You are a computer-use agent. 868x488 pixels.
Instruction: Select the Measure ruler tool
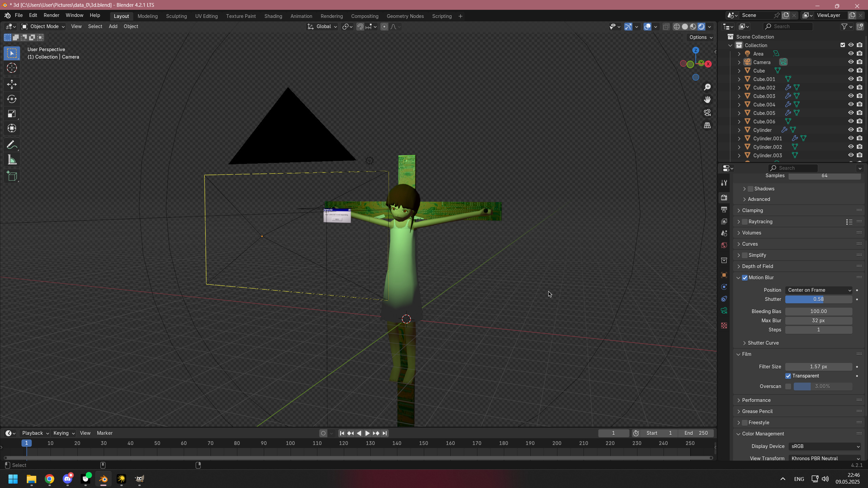tap(12, 160)
